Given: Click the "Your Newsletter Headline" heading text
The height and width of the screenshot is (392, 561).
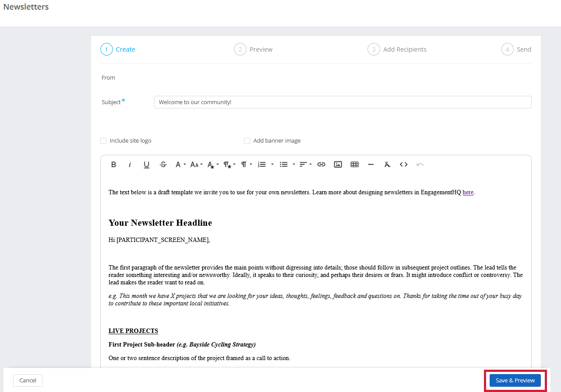Looking at the screenshot, I should [160, 223].
